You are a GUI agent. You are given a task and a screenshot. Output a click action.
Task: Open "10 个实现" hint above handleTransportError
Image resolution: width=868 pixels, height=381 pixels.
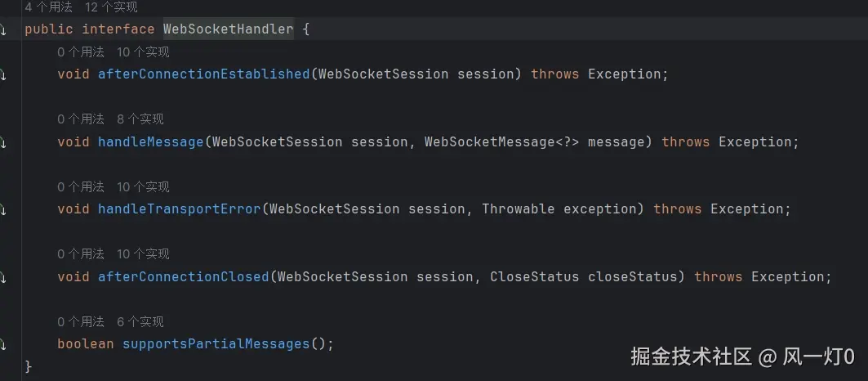pyautogui.click(x=143, y=187)
